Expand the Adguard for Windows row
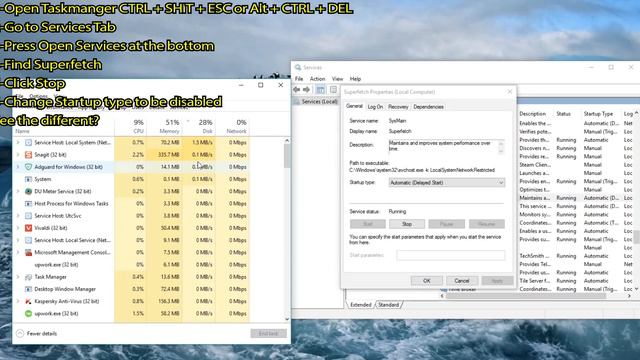The image size is (640, 360). (x=18, y=167)
